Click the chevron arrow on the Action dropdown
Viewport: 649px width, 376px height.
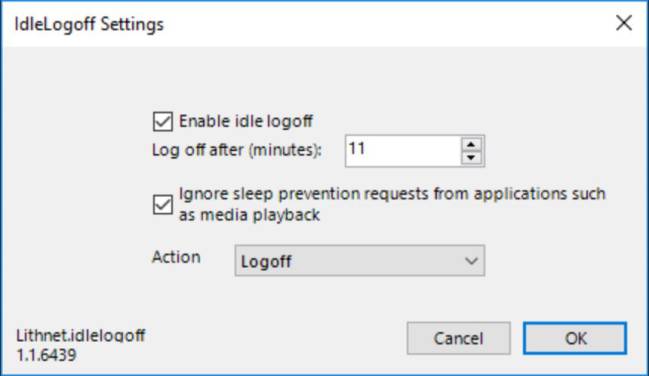471,261
